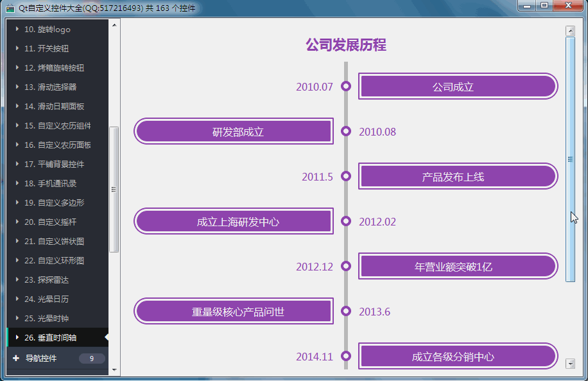Image resolution: width=588 pixels, height=381 pixels.
Task: Click the 研发部成立 timeline button
Action: pyautogui.click(x=233, y=131)
